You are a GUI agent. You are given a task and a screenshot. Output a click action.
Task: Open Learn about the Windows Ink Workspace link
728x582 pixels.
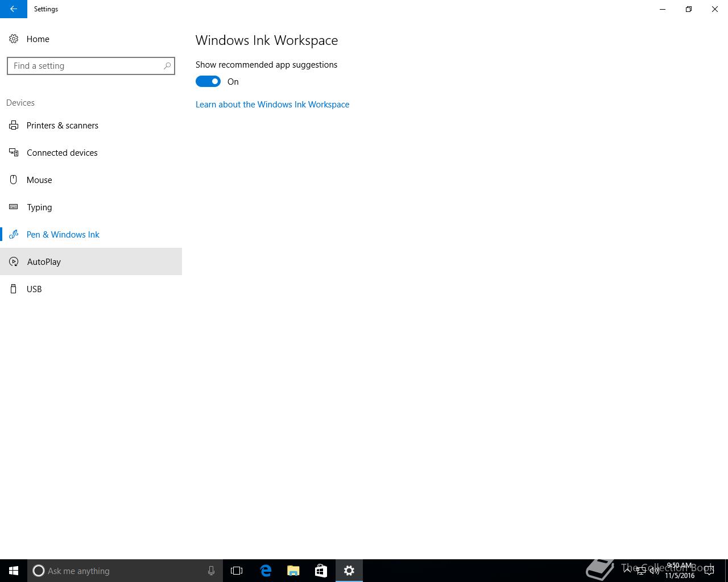(x=272, y=105)
